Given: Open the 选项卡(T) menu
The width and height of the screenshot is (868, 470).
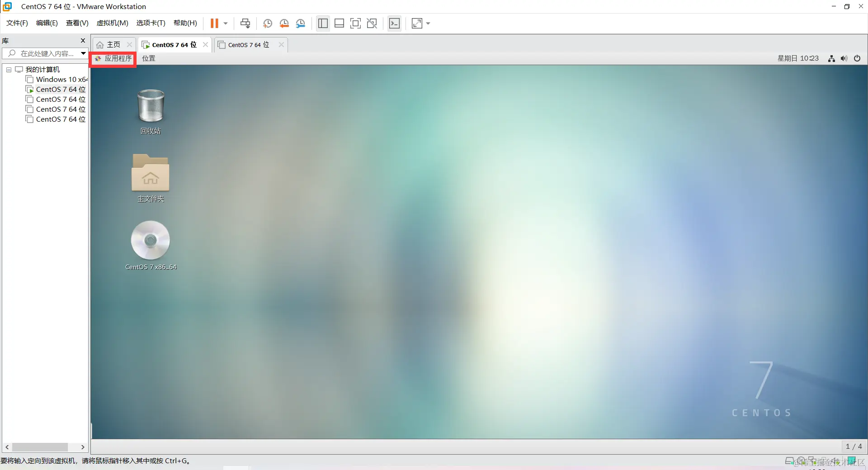Looking at the screenshot, I should (x=151, y=23).
